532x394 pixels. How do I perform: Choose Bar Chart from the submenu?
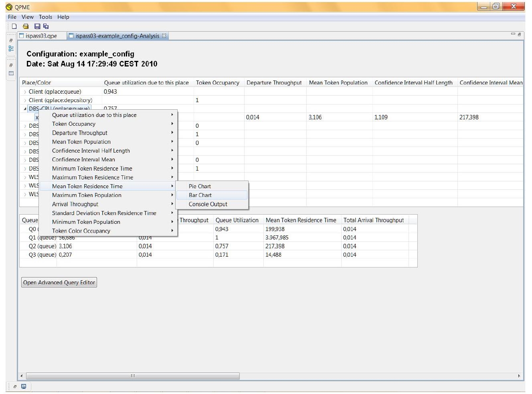coord(200,195)
